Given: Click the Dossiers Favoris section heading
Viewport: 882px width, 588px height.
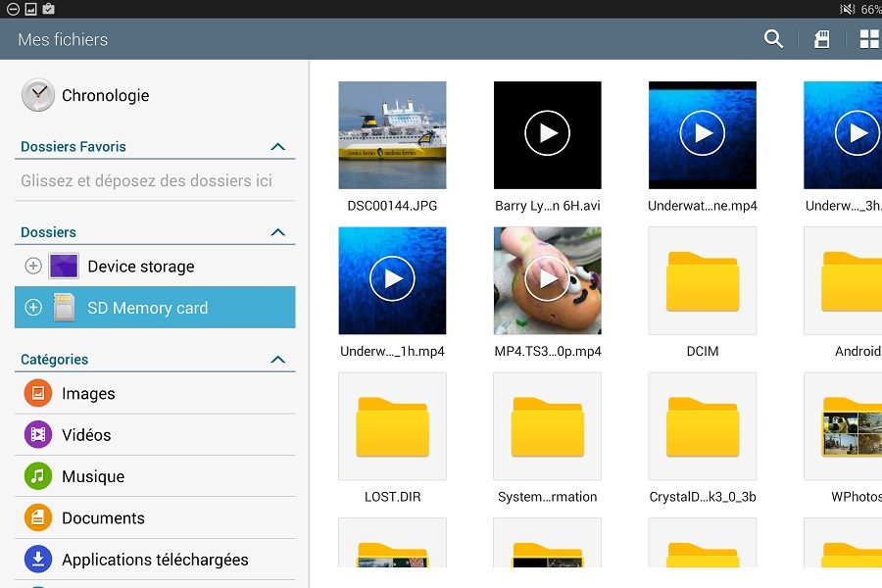Looking at the screenshot, I should (73, 147).
